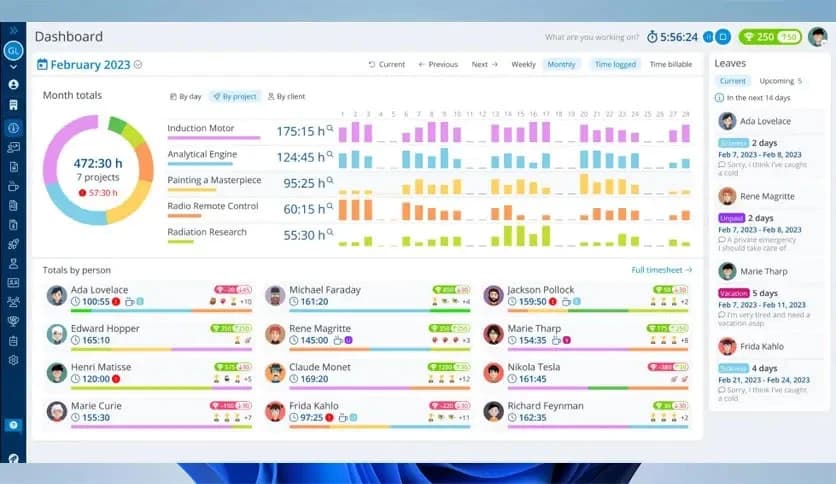Open the trophy icon in the sidebar
This screenshot has width=836, height=484.
click(x=13, y=321)
